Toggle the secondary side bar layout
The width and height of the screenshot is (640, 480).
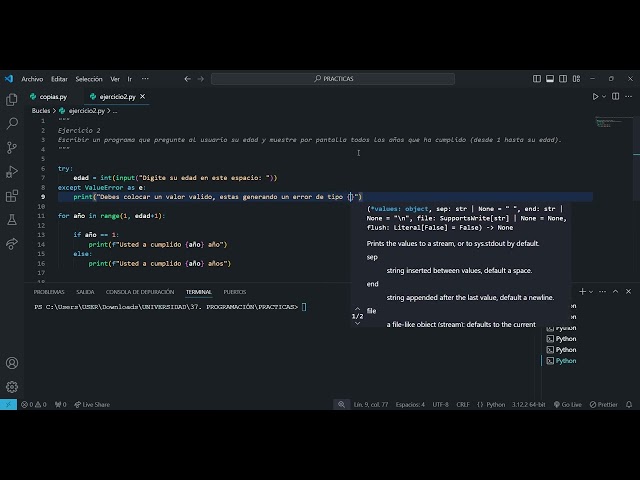tap(563, 79)
